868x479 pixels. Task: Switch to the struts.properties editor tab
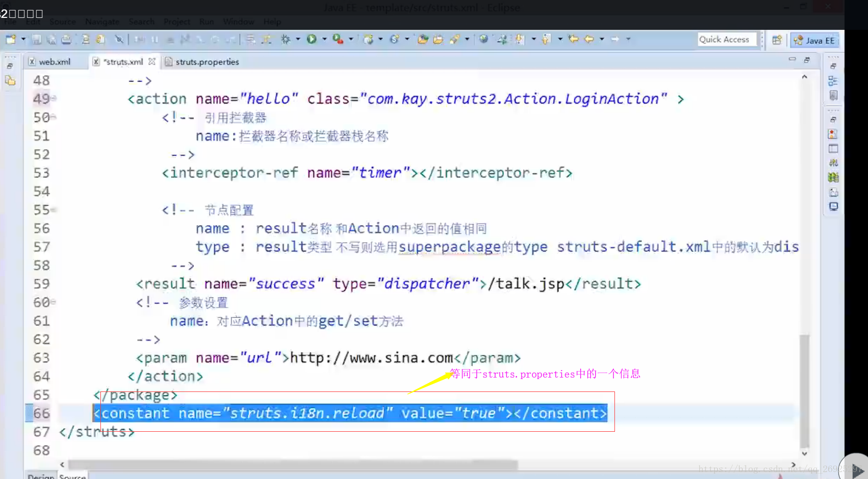(x=202, y=62)
